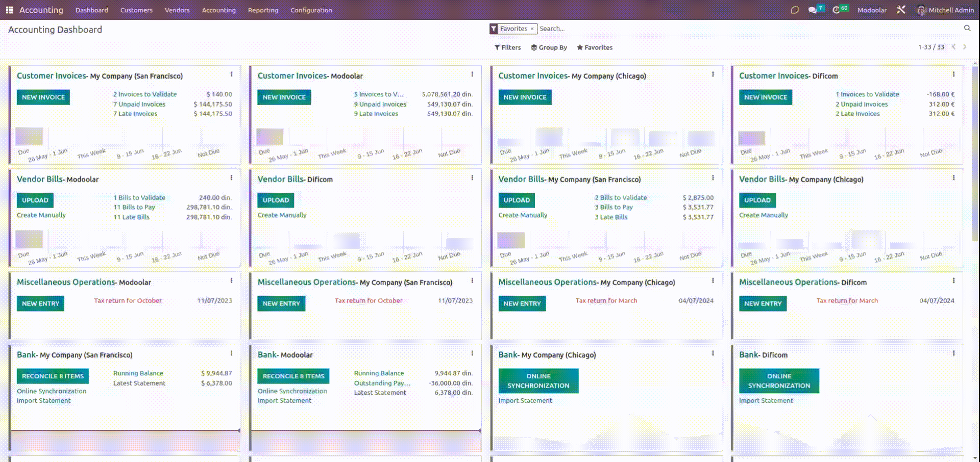
Task: Click New Invoice for My Company (Chicago)
Action: [x=525, y=97]
